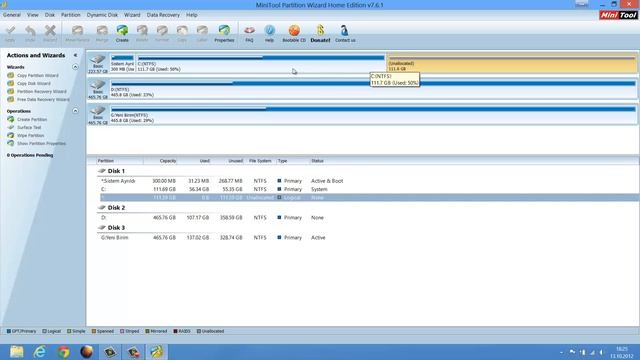
Task: Select the C: NTFS block in disk map
Action: pos(261,63)
